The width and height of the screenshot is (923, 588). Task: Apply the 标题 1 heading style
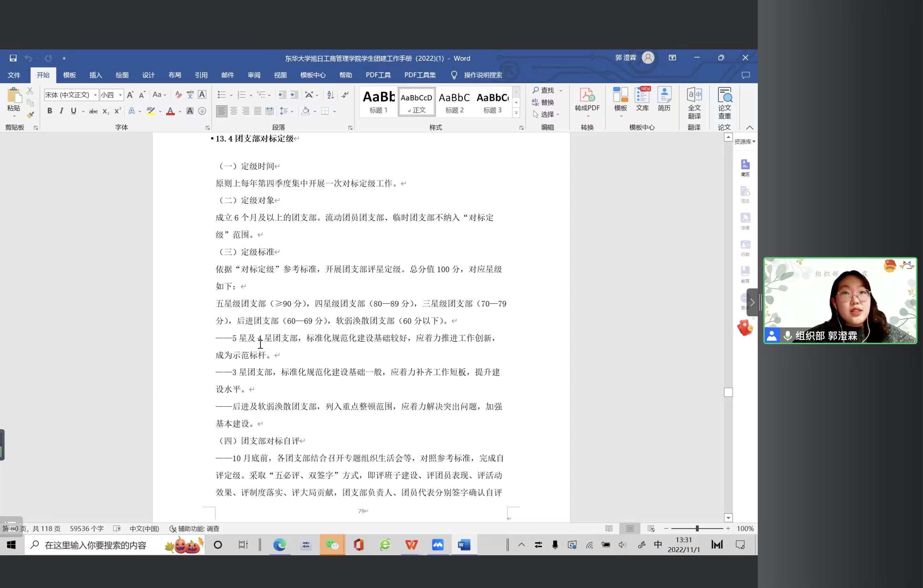(x=378, y=102)
